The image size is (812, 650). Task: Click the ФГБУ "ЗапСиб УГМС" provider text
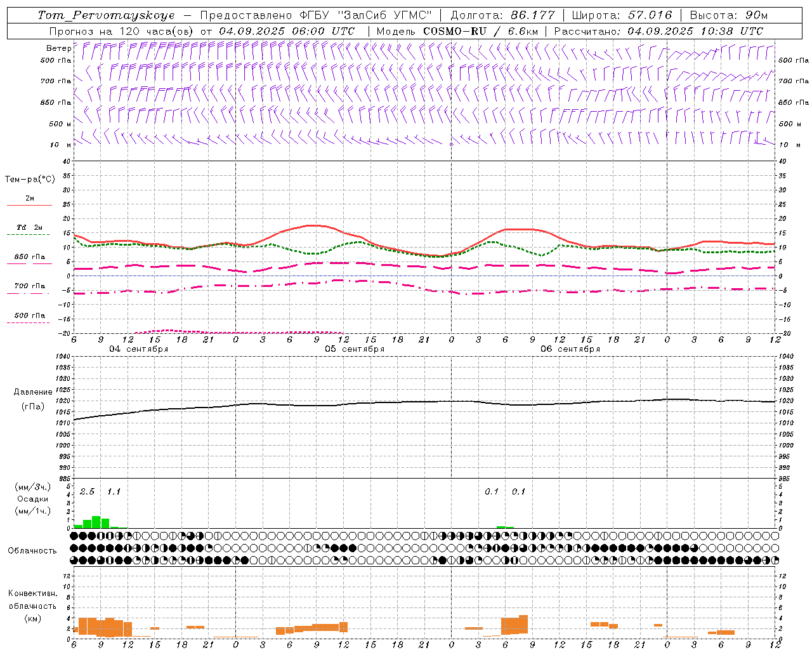point(365,15)
